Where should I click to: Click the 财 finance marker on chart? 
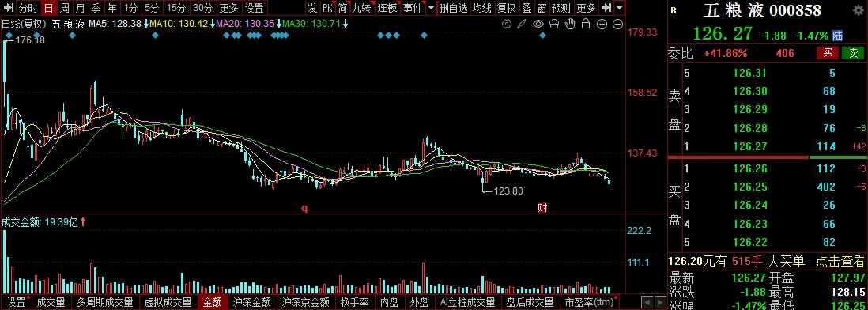(x=542, y=208)
